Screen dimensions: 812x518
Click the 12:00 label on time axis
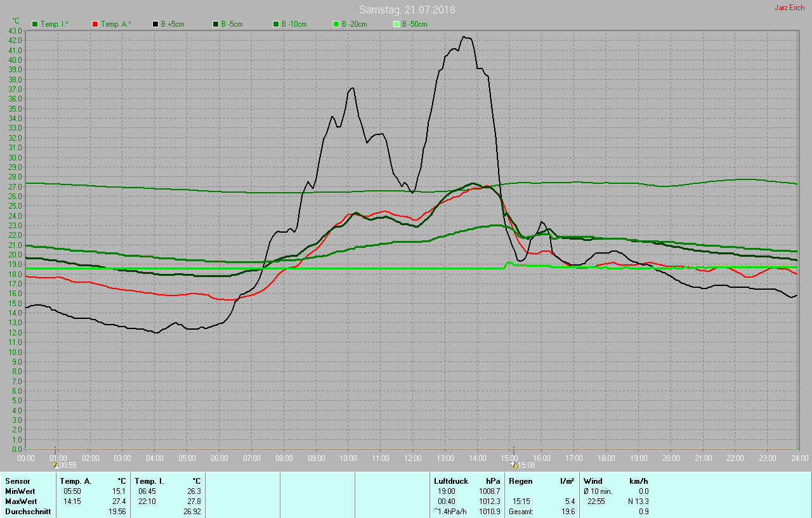point(413,458)
